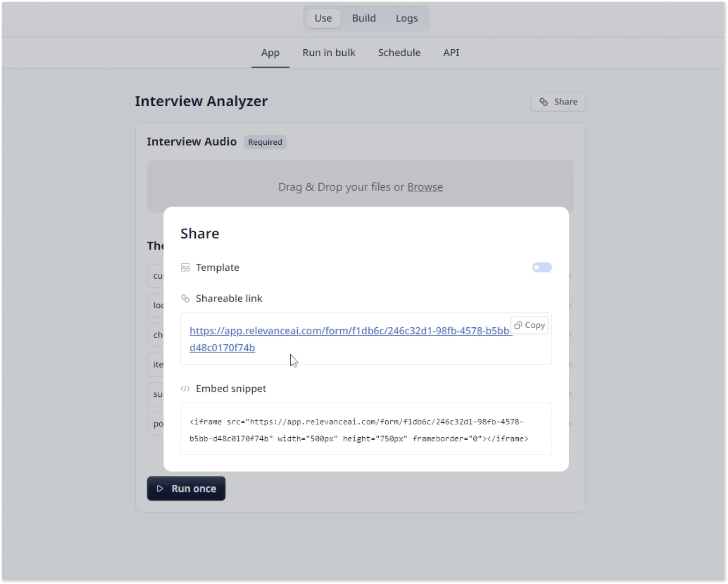This screenshot has width=728, height=584.
Task: Click the play icon on Run once
Action: (x=160, y=489)
